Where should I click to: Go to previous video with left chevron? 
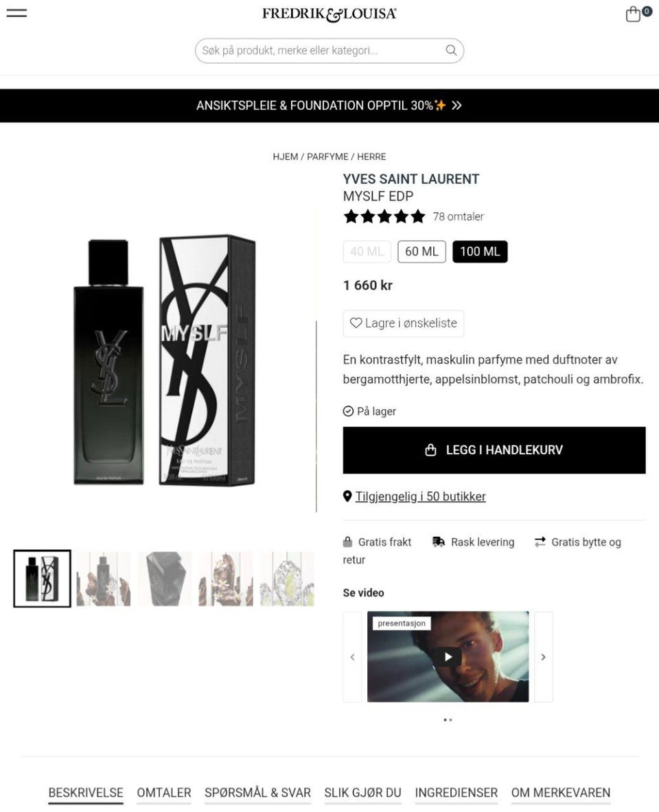[x=352, y=657]
